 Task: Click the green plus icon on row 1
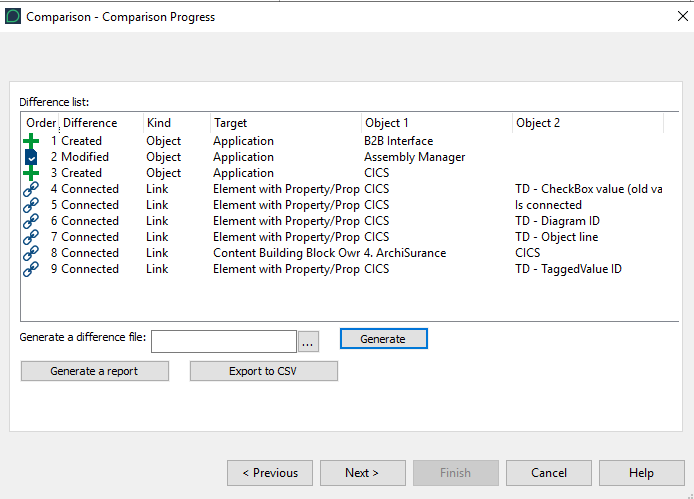pos(31,141)
